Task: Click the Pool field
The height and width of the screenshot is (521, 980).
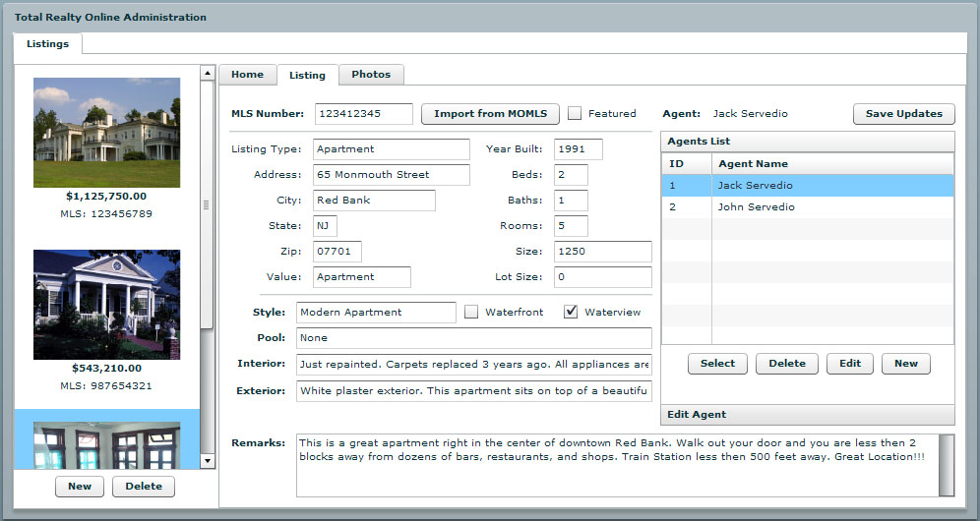Action: (473, 338)
